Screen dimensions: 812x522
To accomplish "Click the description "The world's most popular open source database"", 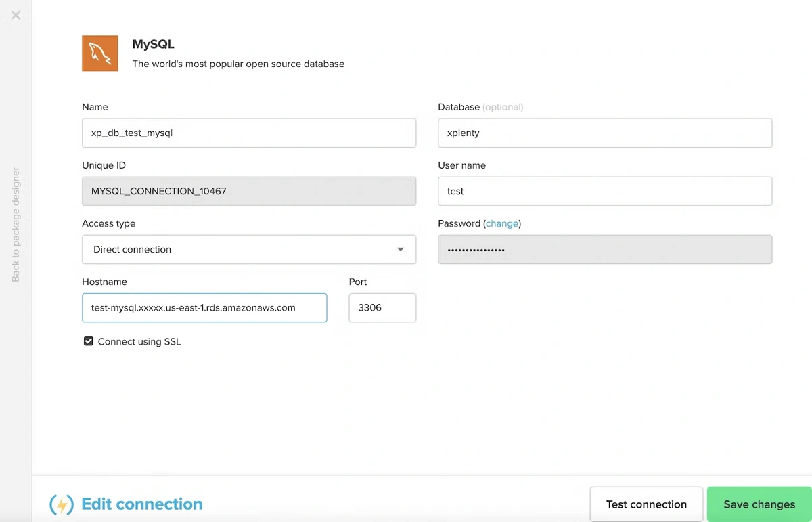I will point(238,64).
